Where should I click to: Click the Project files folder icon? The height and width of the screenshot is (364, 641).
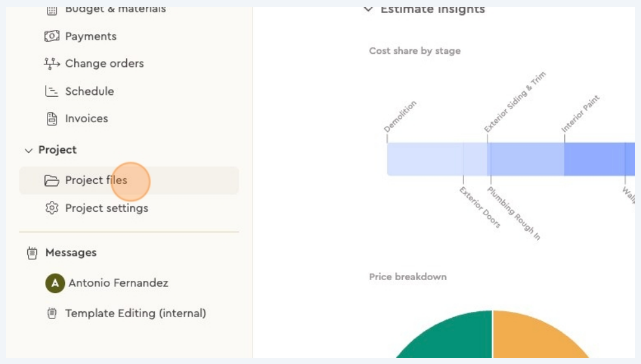(x=52, y=181)
